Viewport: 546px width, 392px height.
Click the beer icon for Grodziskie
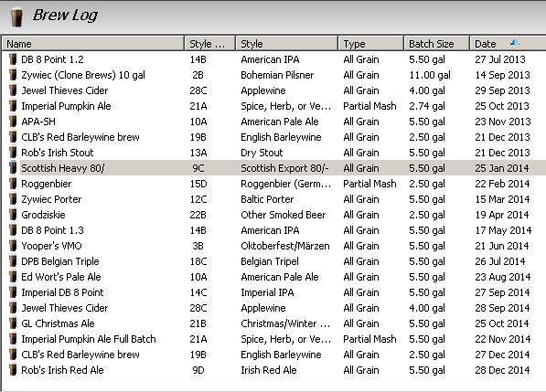[x=13, y=215]
